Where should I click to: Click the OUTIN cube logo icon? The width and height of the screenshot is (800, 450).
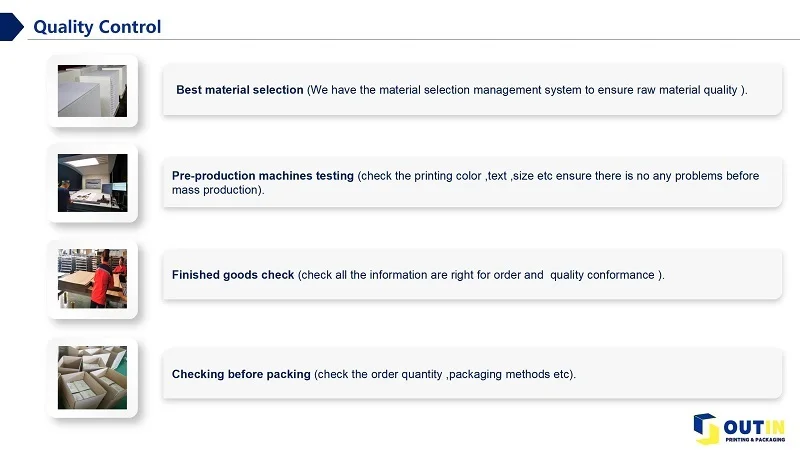point(706,427)
